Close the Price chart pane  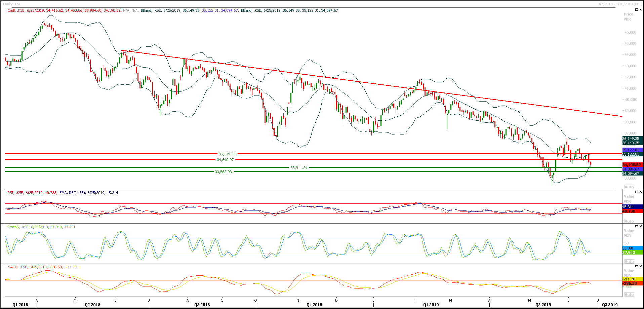coord(641,9)
